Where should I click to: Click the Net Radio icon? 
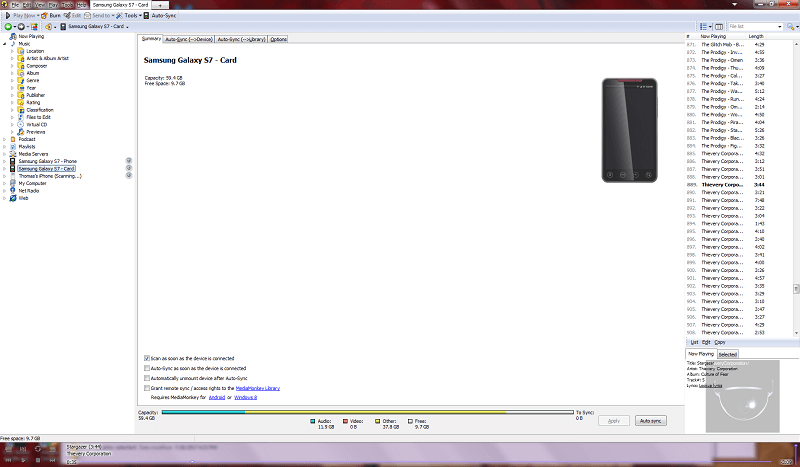[13, 191]
